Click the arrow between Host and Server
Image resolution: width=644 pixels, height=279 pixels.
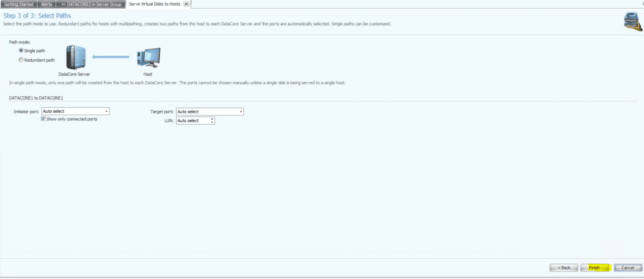(x=111, y=57)
